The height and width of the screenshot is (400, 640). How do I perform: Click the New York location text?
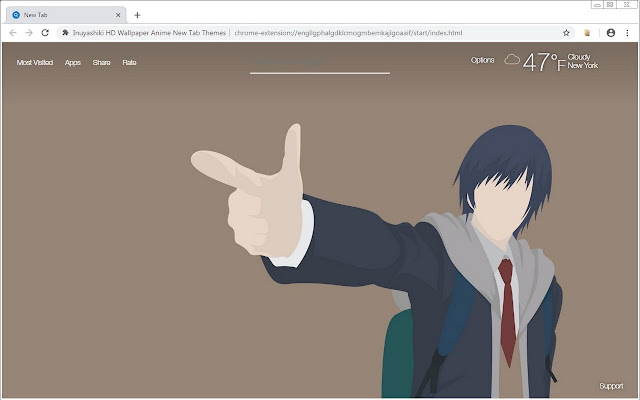click(583, 65)
